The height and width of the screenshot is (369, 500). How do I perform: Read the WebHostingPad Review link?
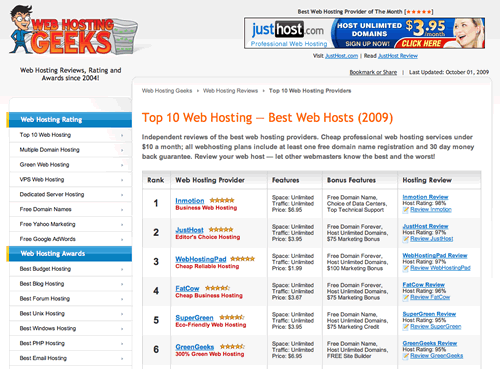435,256
